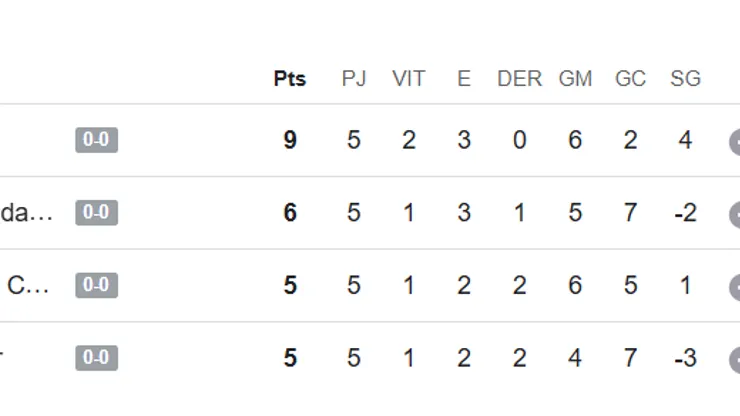Image resolution: width=740 pixels, height=416 pixels.
Task: Expand the first row using the gray circle icon
Action: tap(735, 142)
